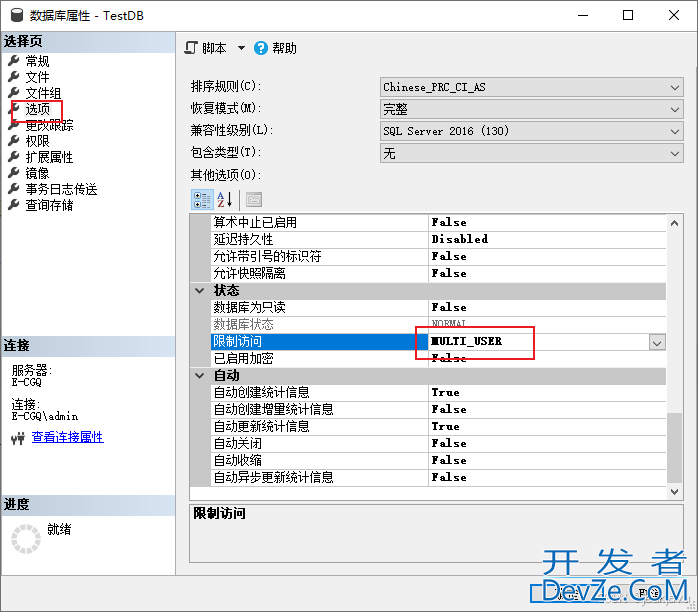Sort properties alphabetically with A-Z icon
Viewport: 698px width, 612px height.
tap(225, 199)
